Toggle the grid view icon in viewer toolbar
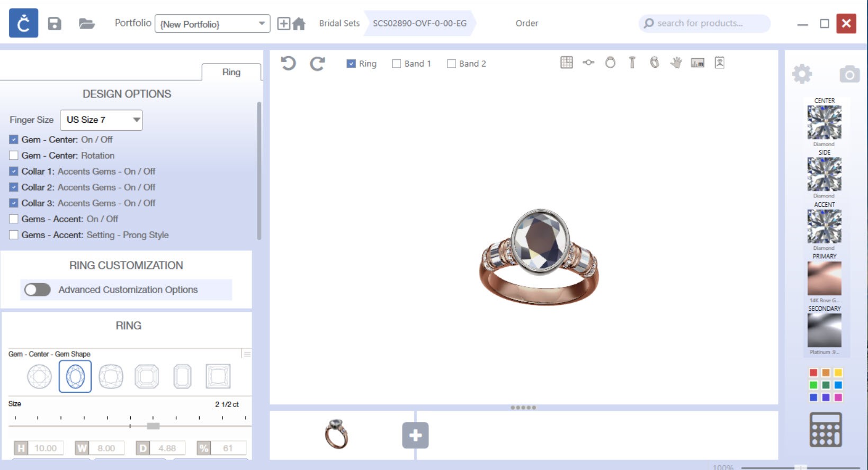Viewport: 868px width, 470px height. [566, 62]
